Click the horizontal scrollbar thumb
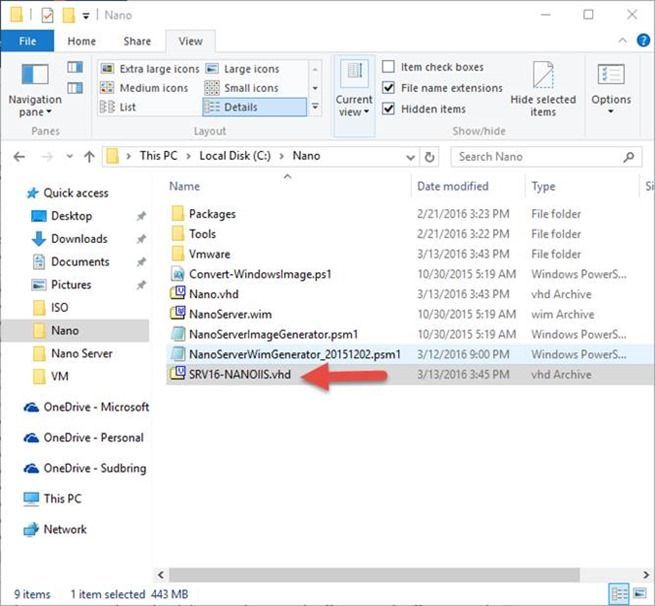The width and height of the screenshot is (655, 606). click(x=374, y=575)
